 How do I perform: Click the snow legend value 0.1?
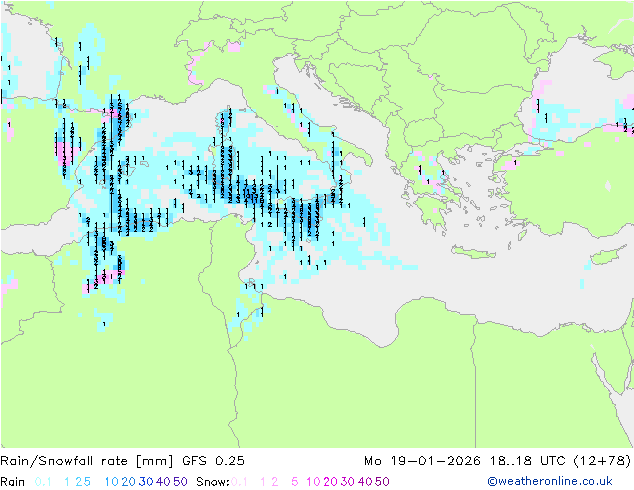point(239,482)
